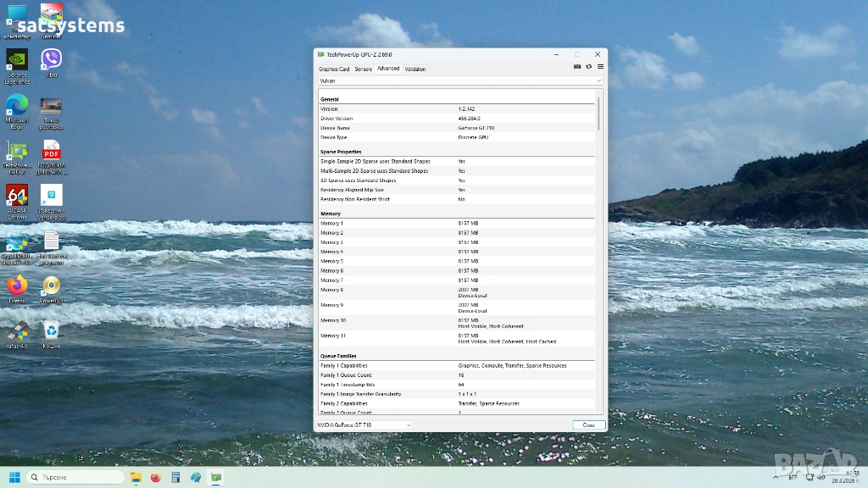868x488 pixels.
Task: Open the GPU-Z hamburger menu
Action: [600, 66]
